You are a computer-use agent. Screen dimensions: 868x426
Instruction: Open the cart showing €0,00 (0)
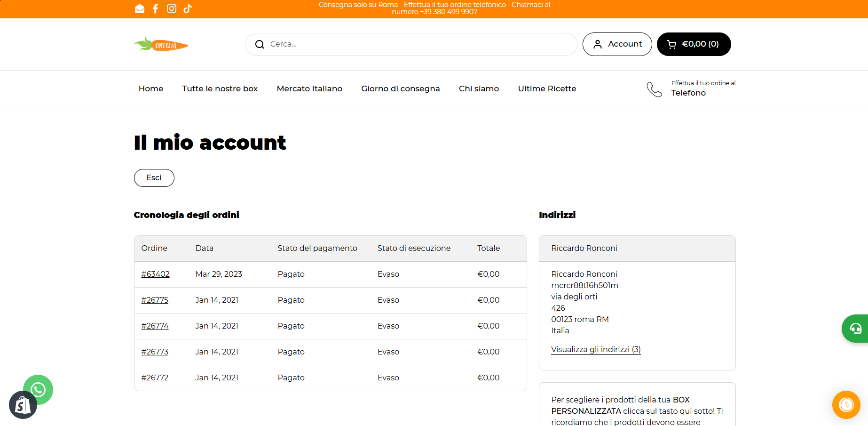tap(694, 44)
